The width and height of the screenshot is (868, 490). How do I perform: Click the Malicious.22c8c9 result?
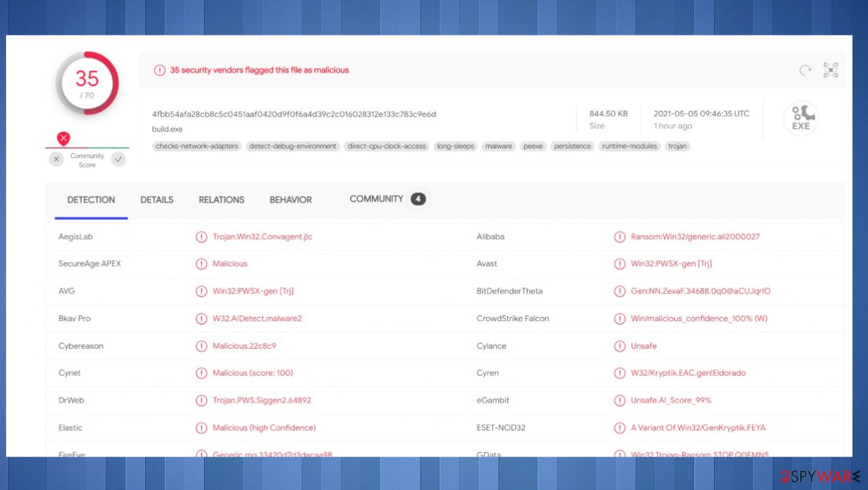(244, 346)
